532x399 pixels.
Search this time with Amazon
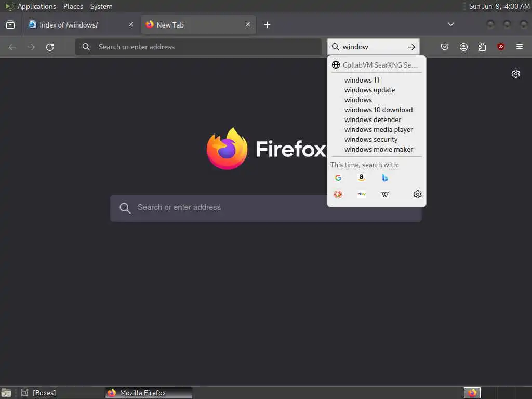(362, 178)
